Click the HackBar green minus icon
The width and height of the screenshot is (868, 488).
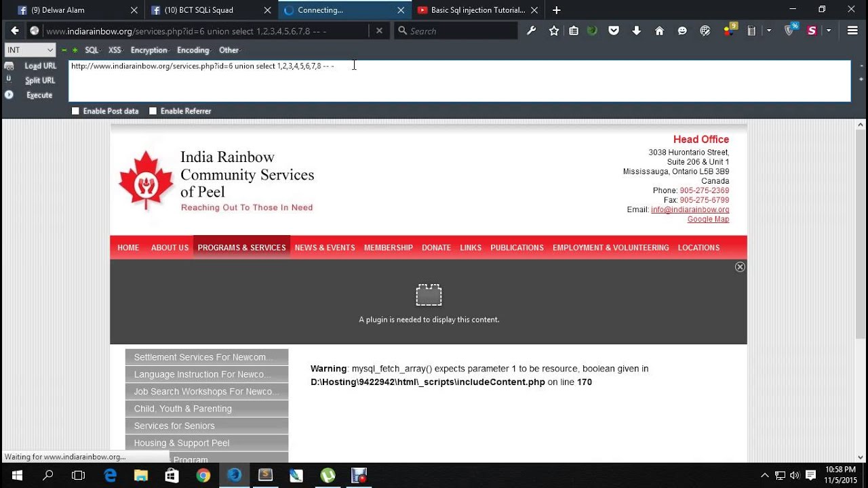point(64,50)
